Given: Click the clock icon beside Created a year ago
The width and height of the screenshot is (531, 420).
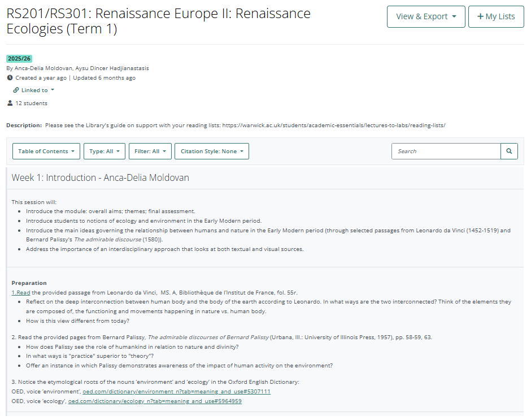Looking at the screenshot, I should [10, 77].
